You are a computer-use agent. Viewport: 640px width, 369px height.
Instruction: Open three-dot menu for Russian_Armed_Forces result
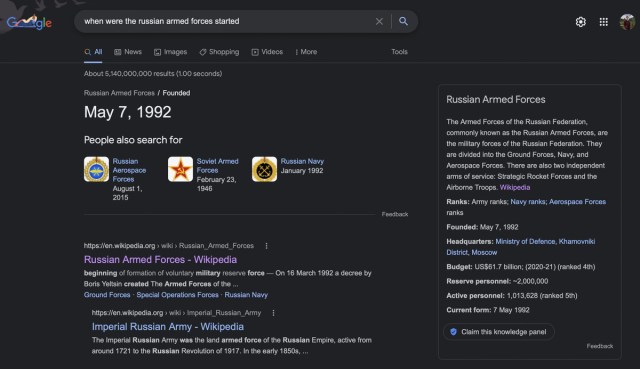point(267,246)
